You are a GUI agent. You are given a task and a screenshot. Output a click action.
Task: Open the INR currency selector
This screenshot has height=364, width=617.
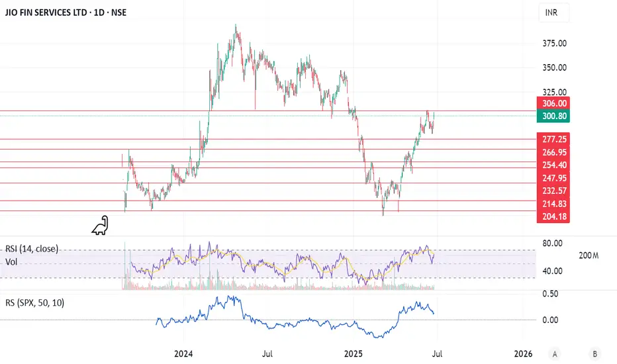coord(553,13)
